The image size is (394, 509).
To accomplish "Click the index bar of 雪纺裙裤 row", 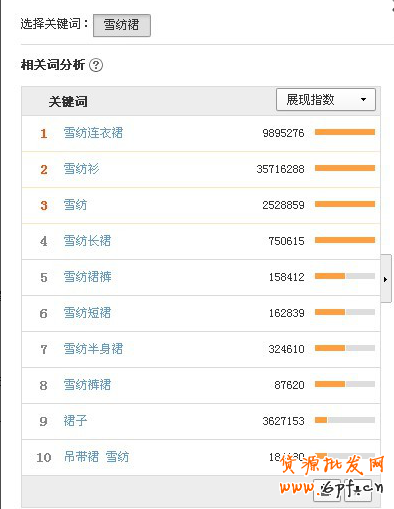I will pyautogui.click(x=345, y=276).
